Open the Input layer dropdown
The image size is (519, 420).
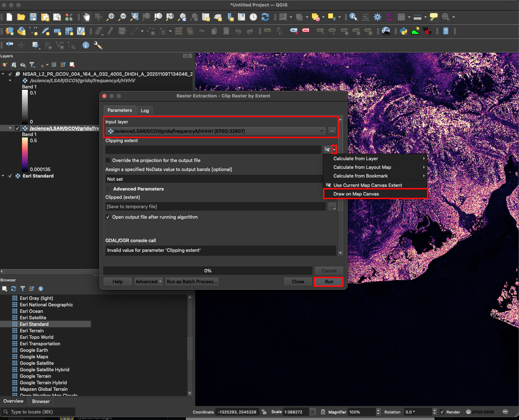321,131
